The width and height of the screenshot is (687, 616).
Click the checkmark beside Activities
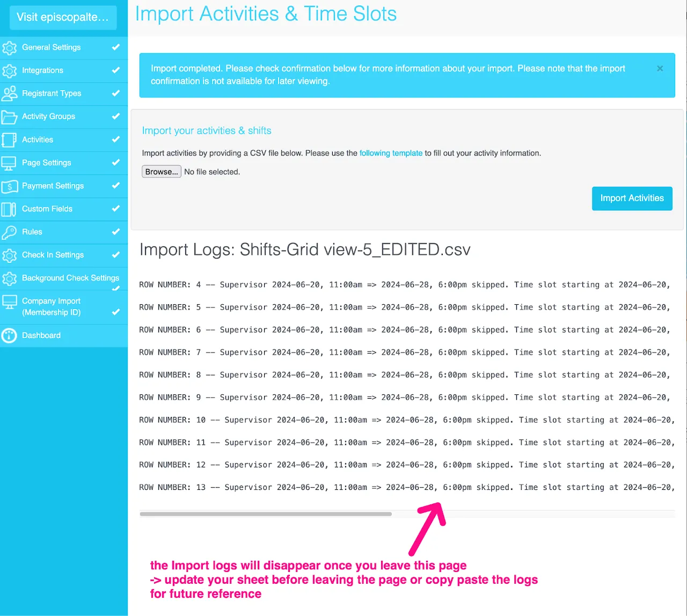(115, 140)
